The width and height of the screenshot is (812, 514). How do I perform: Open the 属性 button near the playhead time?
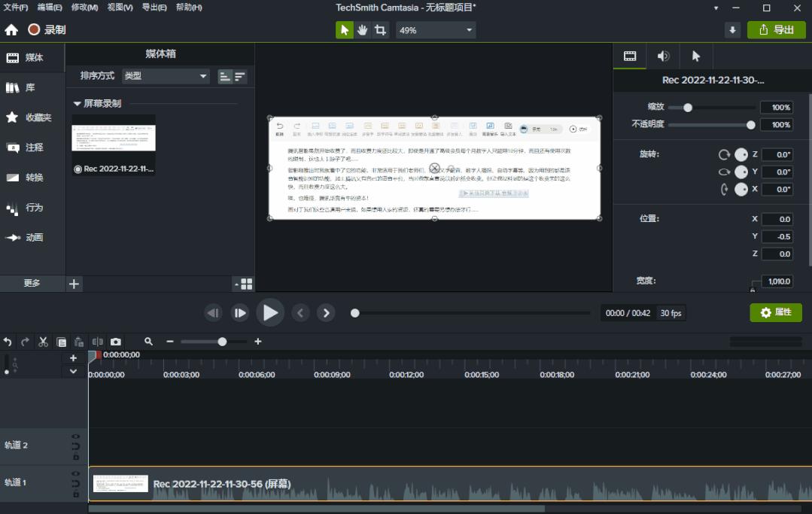tap(776, 312)
